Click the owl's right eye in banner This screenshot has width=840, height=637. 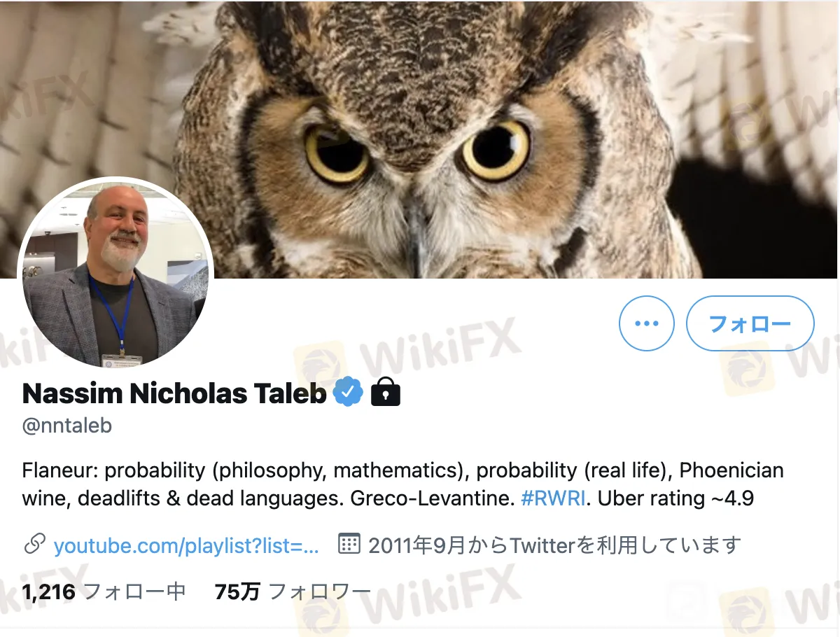(495, 149)
